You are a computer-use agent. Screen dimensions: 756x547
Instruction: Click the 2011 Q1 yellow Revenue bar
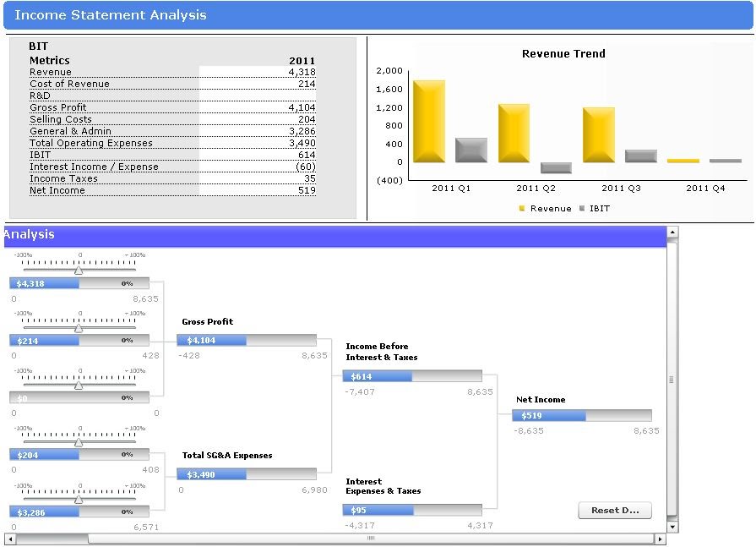(429, 121)
